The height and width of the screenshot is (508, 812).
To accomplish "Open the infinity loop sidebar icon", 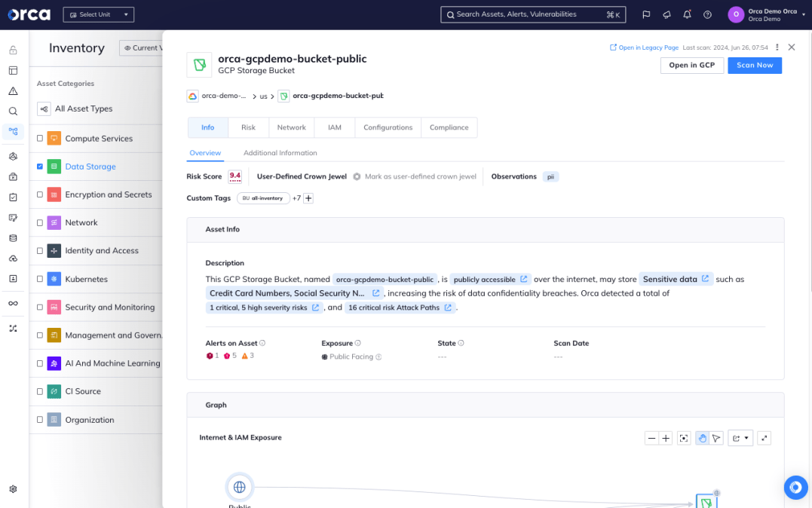I will [14, 304].
